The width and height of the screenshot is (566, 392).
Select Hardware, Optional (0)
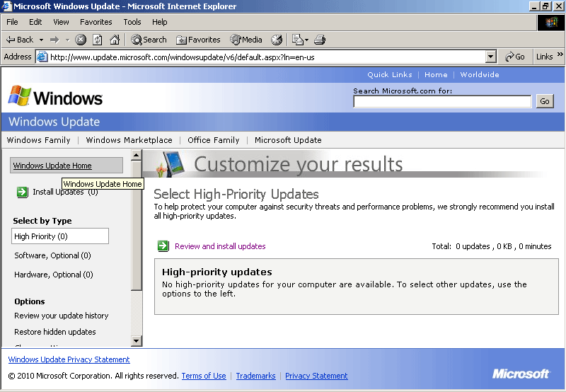click(x=54, y=275)
